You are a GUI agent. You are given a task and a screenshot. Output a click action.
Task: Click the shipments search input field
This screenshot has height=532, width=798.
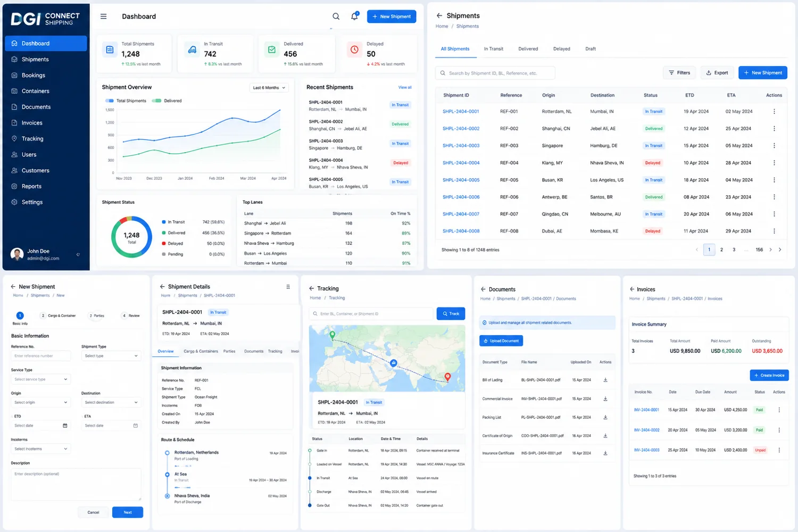(495, 73)
